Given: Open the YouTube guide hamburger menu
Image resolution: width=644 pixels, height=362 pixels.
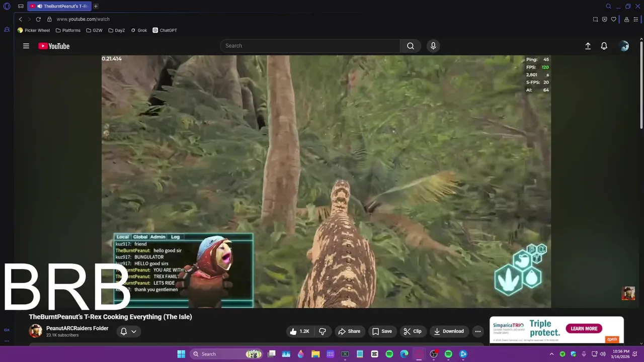Looking at the screenshot, I should [x=26, y=46].
